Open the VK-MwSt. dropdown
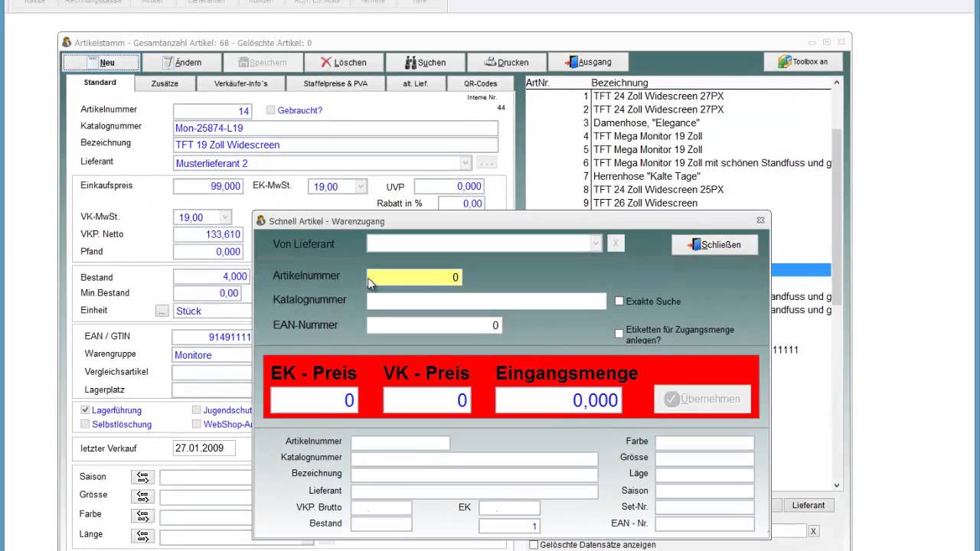The width and height of the screenshot is (980, 551). click(224, 217)
